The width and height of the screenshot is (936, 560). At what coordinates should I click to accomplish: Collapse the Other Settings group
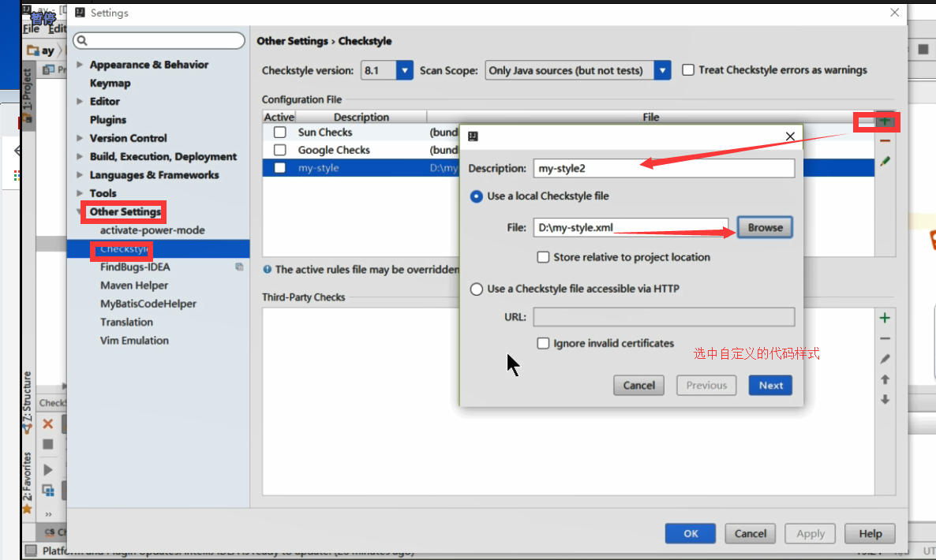tap(80, 211)
